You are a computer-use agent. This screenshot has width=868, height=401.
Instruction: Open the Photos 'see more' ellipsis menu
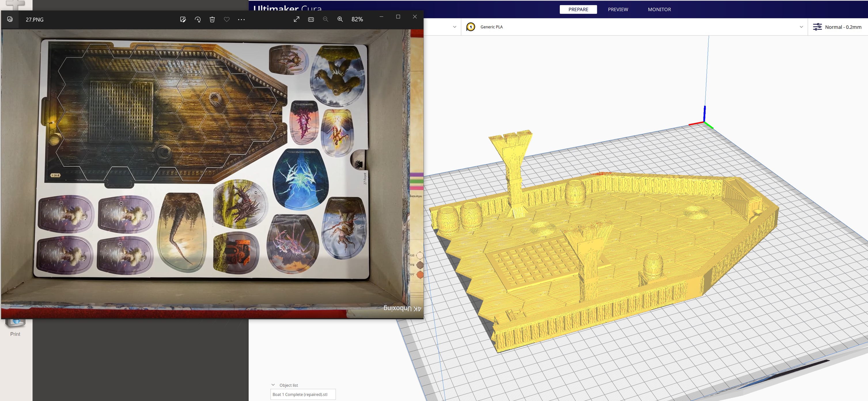[x=241, y=20]
